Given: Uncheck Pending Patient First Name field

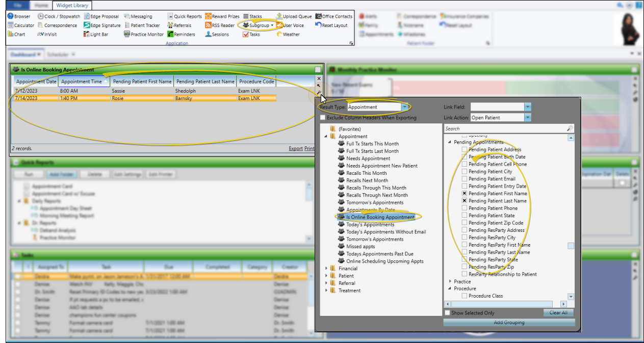Looking at the screenshot, I should [465, 194].
